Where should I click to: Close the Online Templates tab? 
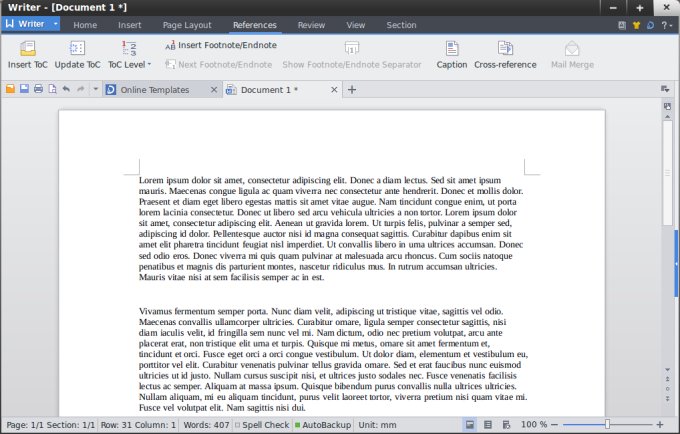(214, 90)
